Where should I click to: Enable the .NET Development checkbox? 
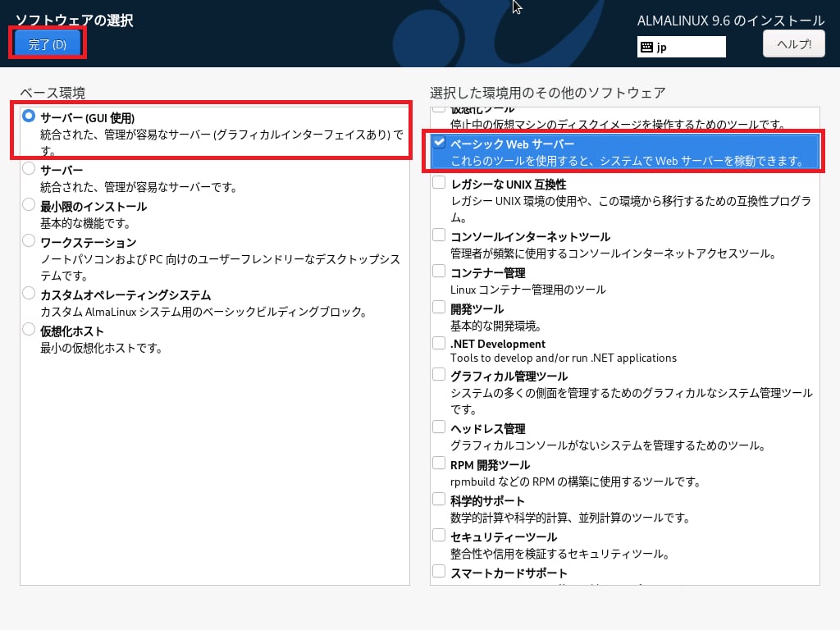pyautogui.click(x=440, y=343)
